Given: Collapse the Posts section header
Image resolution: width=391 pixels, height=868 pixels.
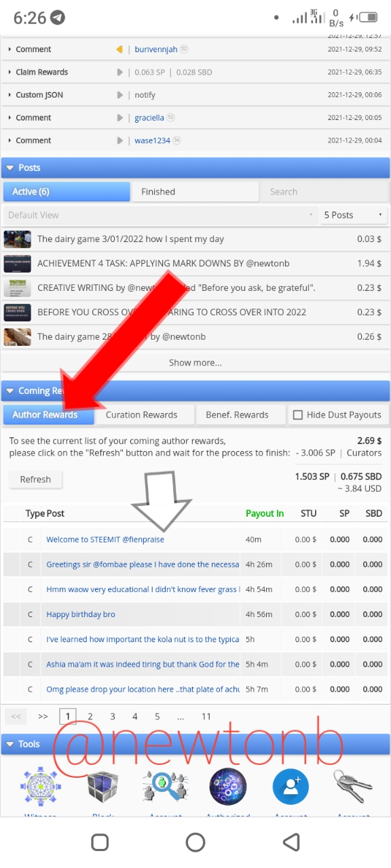Looking at the screenshot, I should [x=195, y=167].
